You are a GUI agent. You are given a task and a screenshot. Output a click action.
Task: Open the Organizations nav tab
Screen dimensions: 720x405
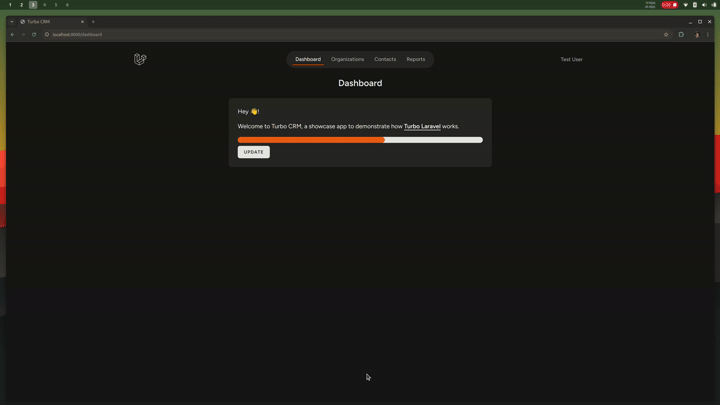coord(348,59)
